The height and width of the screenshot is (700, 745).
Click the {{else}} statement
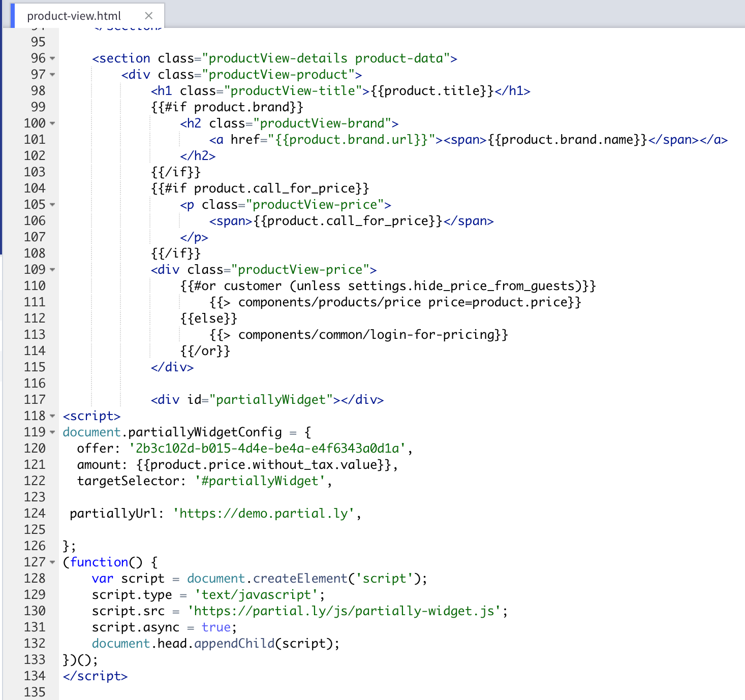pyautogui.click(x=208, y=319)
